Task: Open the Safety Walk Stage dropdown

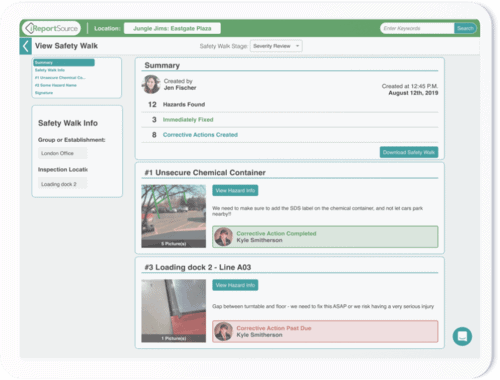Action: coord(276,46)
